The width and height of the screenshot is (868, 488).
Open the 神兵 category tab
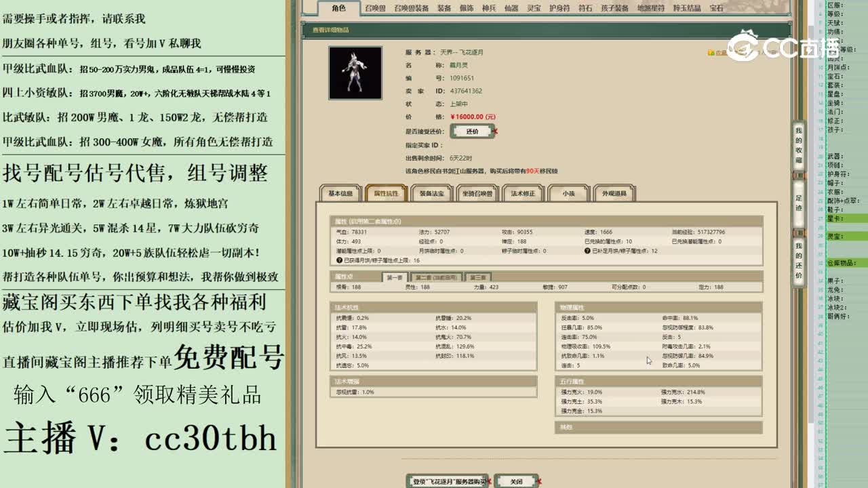point(489,8)
